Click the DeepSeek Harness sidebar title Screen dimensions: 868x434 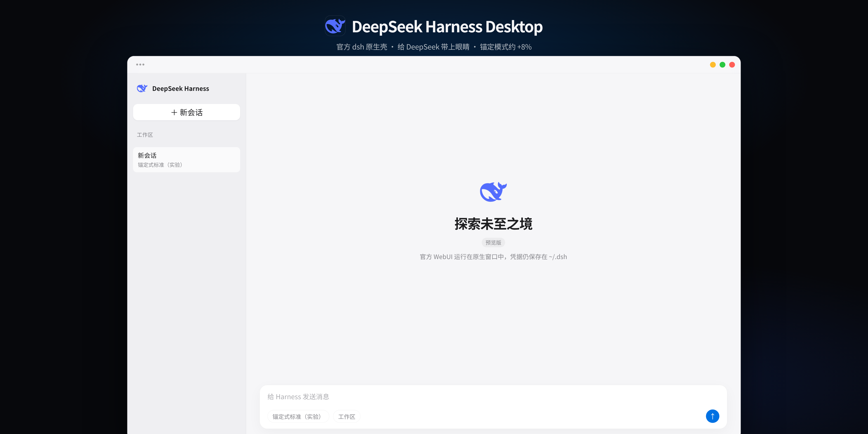[181, 89]
